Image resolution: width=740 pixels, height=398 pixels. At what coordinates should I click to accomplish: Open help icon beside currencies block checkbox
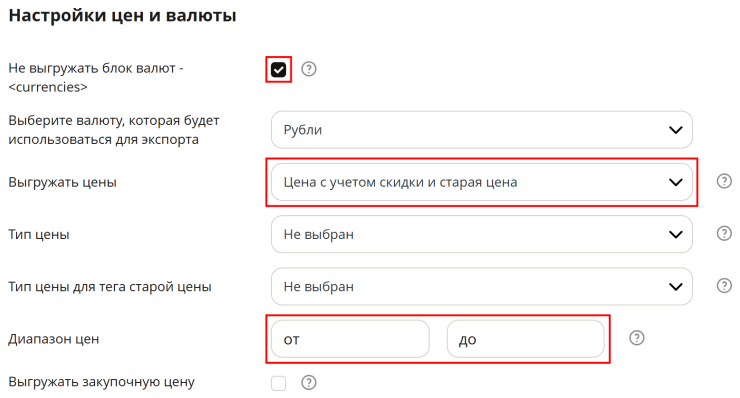click(x=309, y=69)
